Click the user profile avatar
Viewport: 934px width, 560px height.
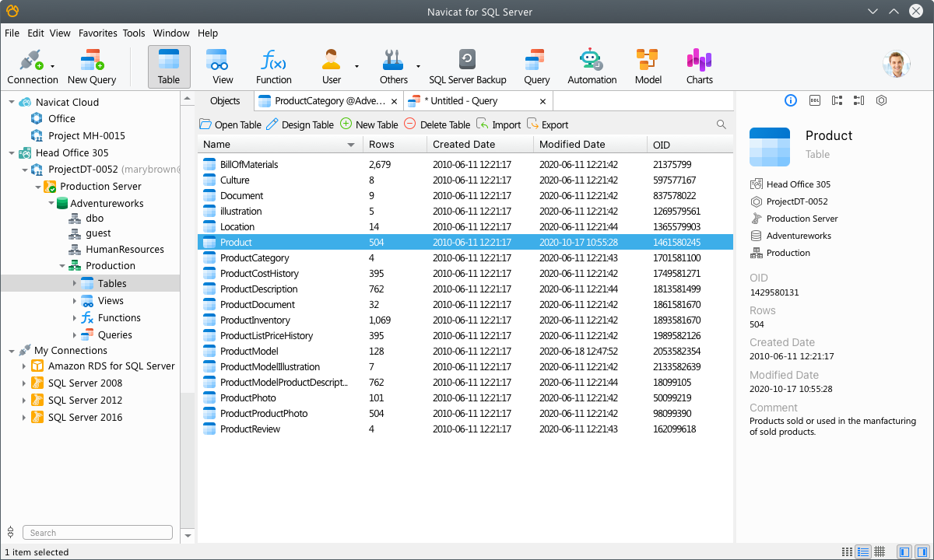coord(897,65)
